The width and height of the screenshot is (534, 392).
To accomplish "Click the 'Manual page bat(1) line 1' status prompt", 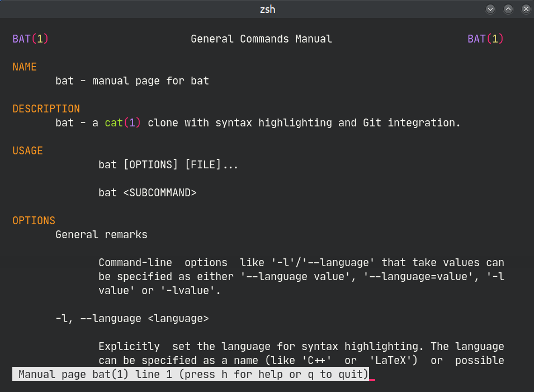I will click(190, 374).
